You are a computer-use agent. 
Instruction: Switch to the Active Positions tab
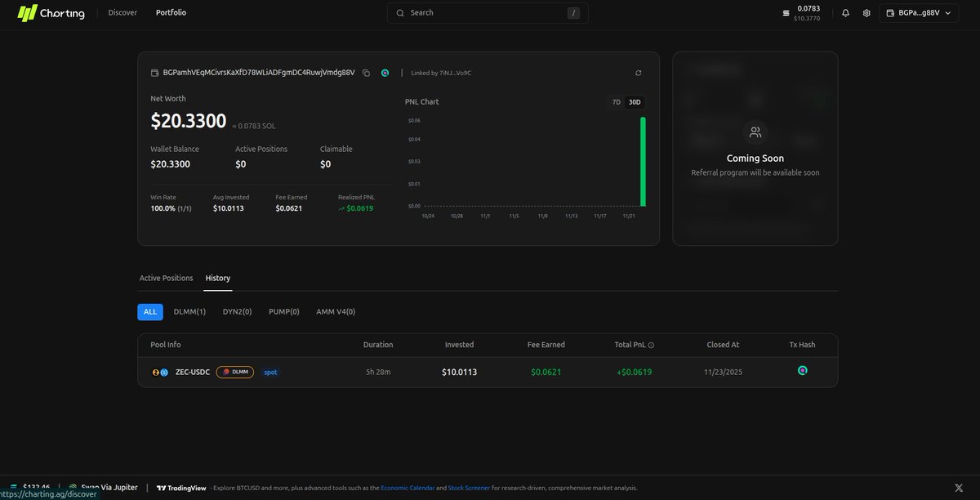167,278
